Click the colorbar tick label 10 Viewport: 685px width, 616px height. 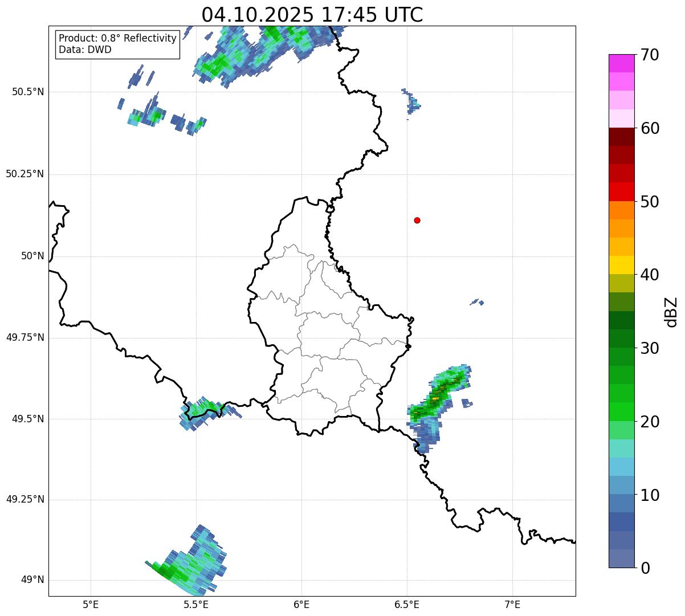click(650, 495)
